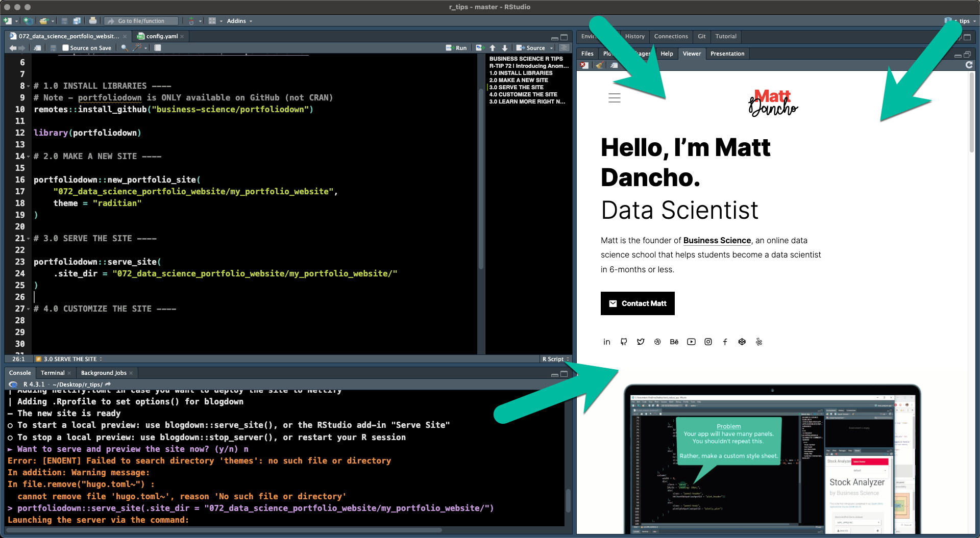Create a new project with the R project icon
Image resolution: width=980 pixels, height=538 pixels.
pyautogui.click(x=28, y=21)
